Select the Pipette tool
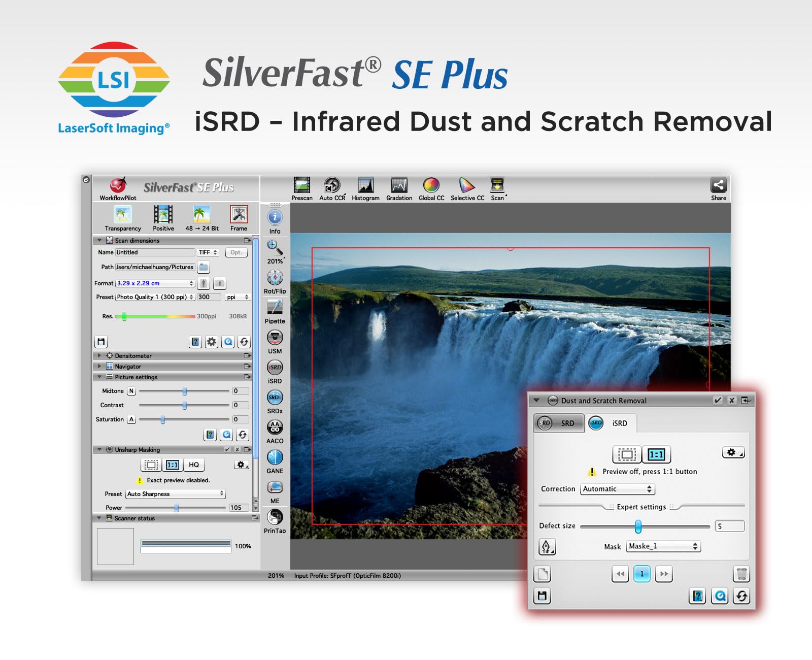812x660 pixels. [x=275, y=307]
